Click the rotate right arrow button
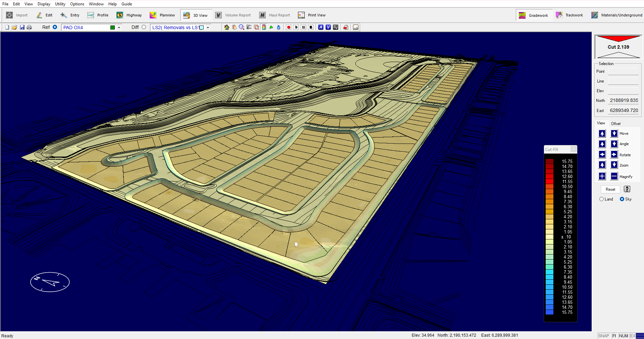This screenshot has width=644, height=339. (x=614, y=155)
